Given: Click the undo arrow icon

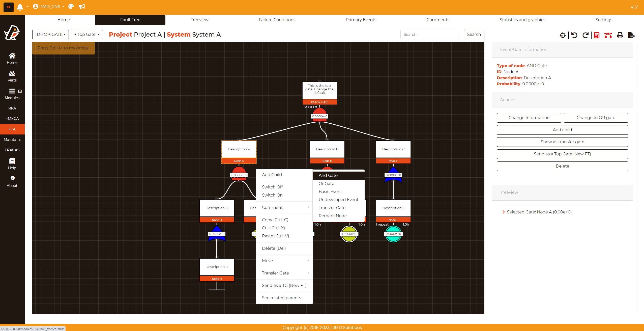Looking at the screenshot, I should pos(574,35).
